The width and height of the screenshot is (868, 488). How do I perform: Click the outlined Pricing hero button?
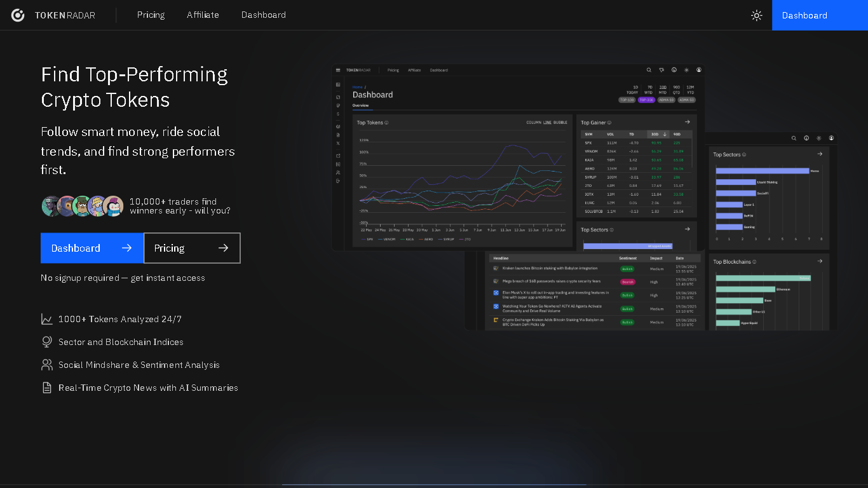[x=192, y=248]
